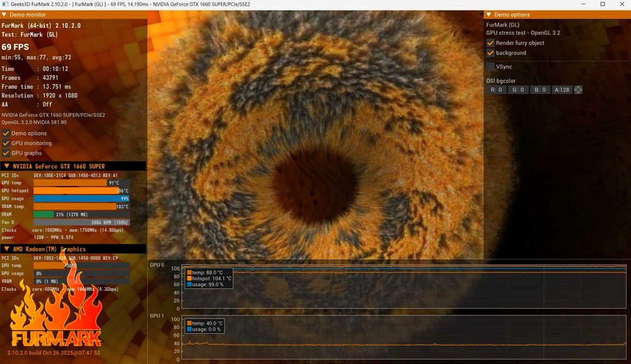
Task: Uncheck the GPU graphs checkbox
Action: coord(6,153)
